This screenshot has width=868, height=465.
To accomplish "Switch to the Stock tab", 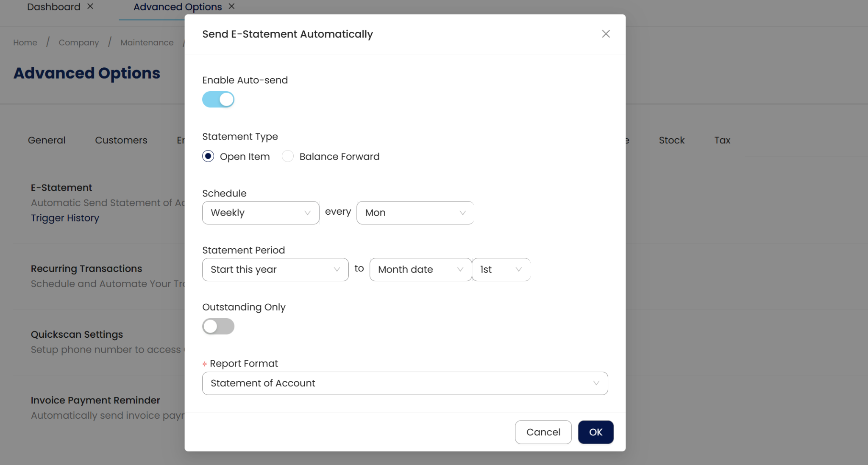I will 671,140.
